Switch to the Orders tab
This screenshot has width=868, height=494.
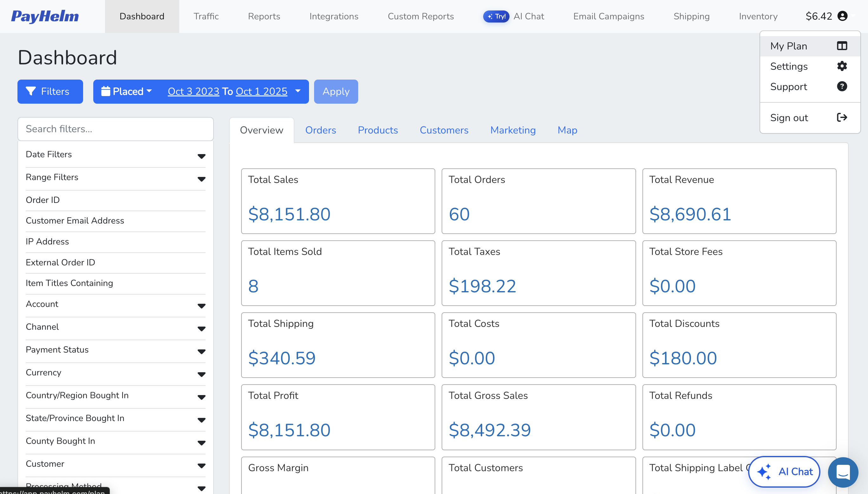[320, 130]
